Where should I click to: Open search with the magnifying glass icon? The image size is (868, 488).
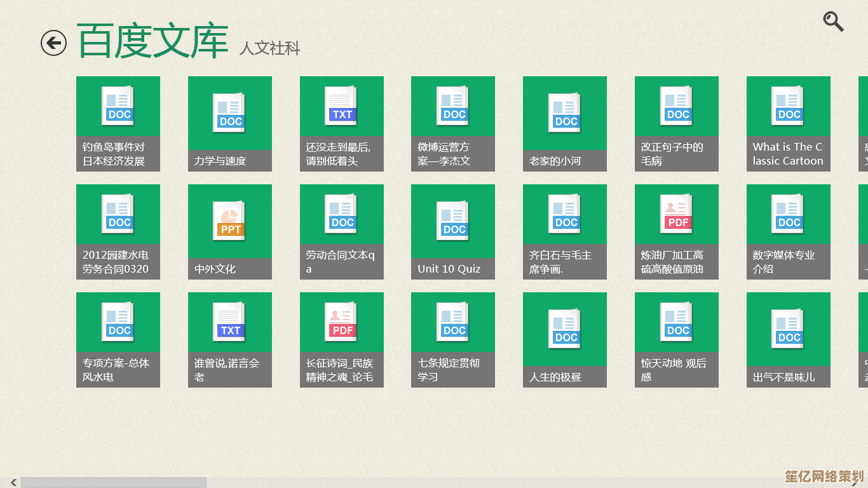coord(833,22)
